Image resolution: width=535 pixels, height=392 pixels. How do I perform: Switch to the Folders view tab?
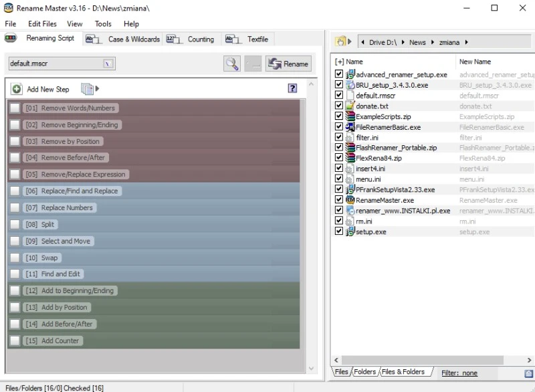click(x=364, y=372)
